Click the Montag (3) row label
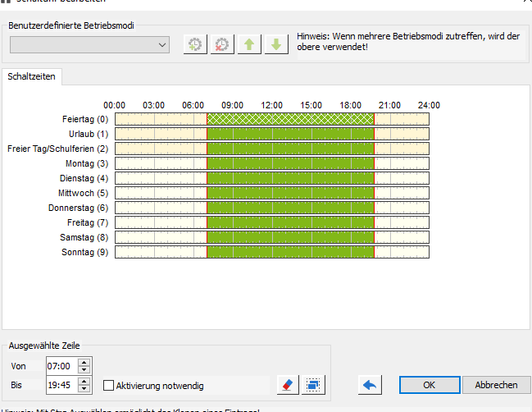Viewport: 532px width, 412px height. pos(87,163)
